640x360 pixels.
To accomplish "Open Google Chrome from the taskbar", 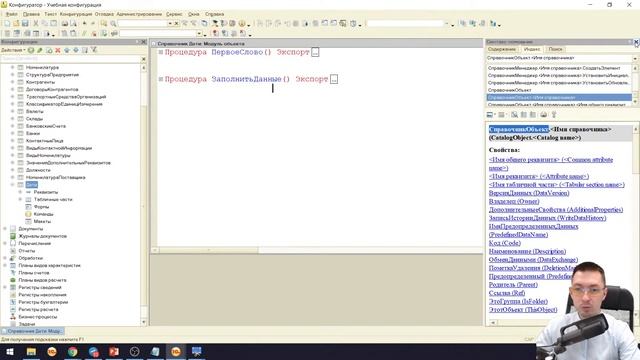I will [x=73, y=351].
